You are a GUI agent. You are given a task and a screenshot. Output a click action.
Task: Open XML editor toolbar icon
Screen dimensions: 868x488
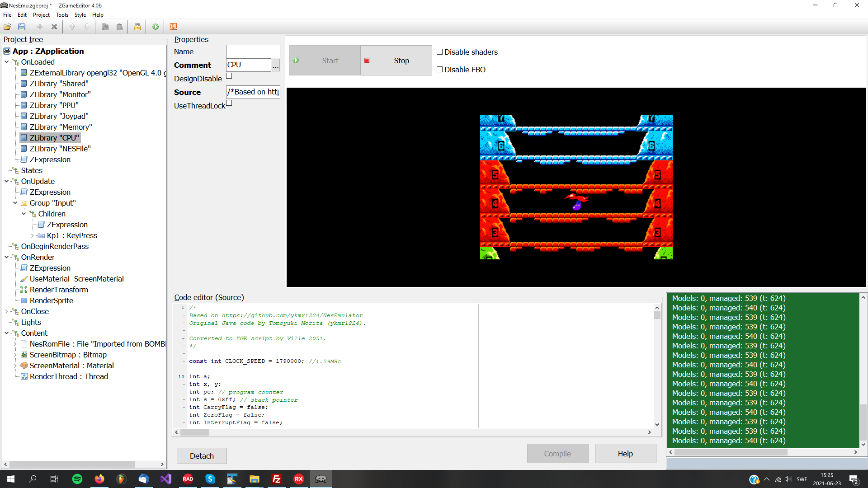(x=174, y=27)
